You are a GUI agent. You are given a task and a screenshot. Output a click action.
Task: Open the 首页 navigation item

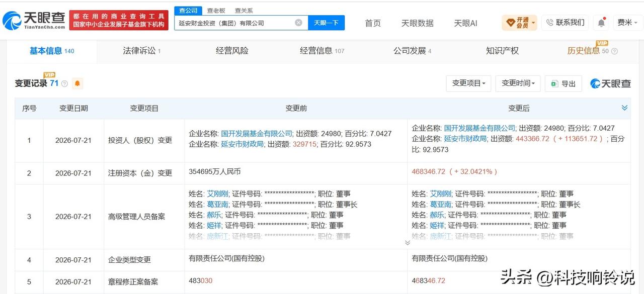(373, 23)
